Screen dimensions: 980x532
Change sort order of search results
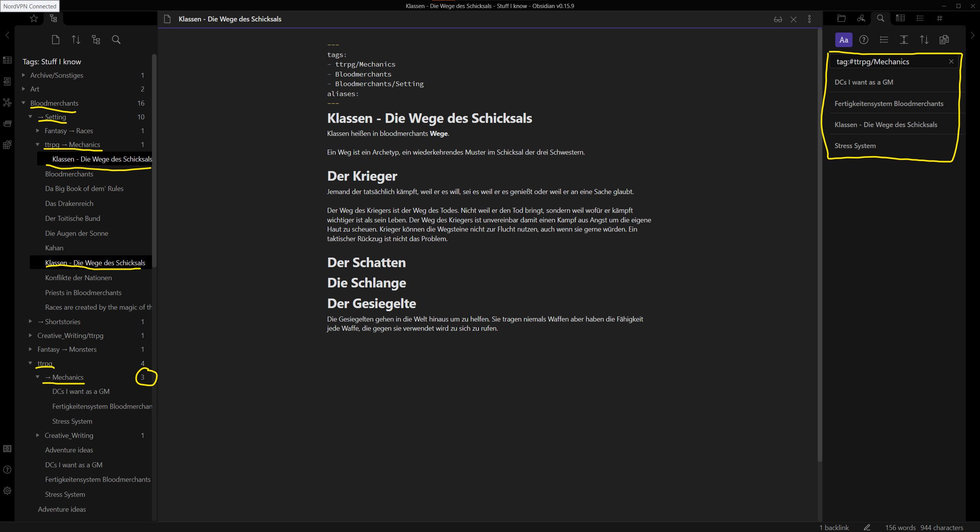point(924,39)
